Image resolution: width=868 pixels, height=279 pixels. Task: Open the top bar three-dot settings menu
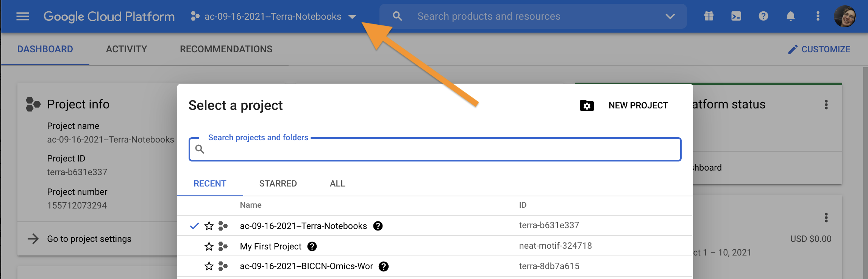(818, 16)
